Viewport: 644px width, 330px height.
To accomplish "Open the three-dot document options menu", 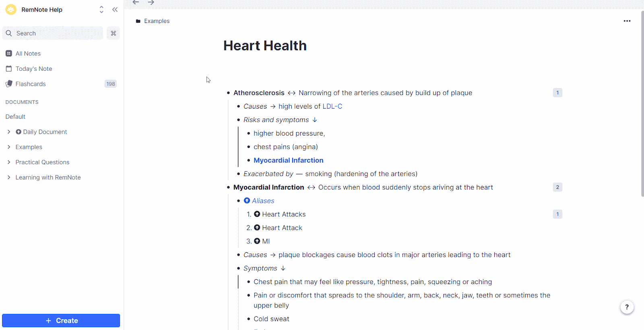I will (x=627, y=21).
